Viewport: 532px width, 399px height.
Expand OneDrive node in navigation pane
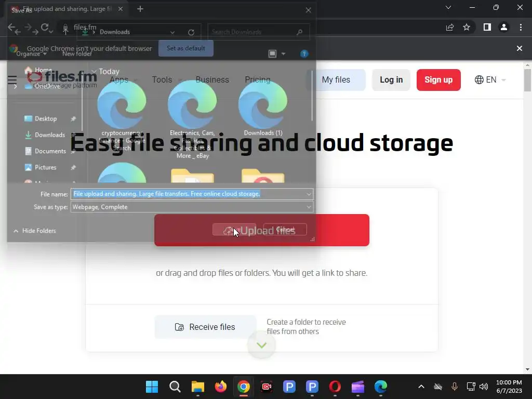point(15,86)
